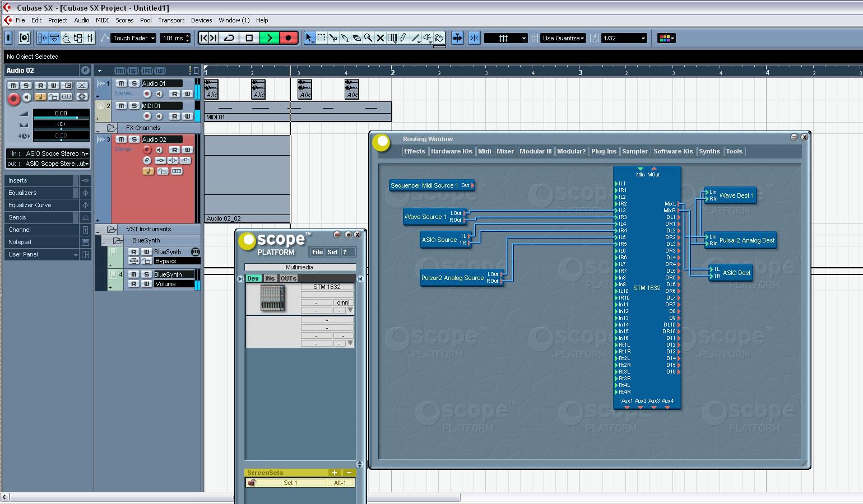
Task: Open Hardware IOs in the Routing Window
Action: tap(452, 151)
